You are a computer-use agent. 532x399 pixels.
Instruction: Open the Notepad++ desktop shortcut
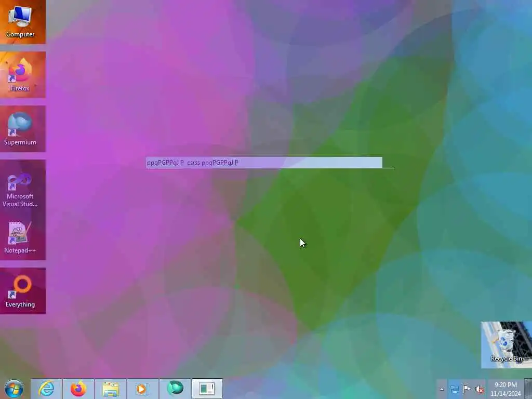(x=20, y=237)
